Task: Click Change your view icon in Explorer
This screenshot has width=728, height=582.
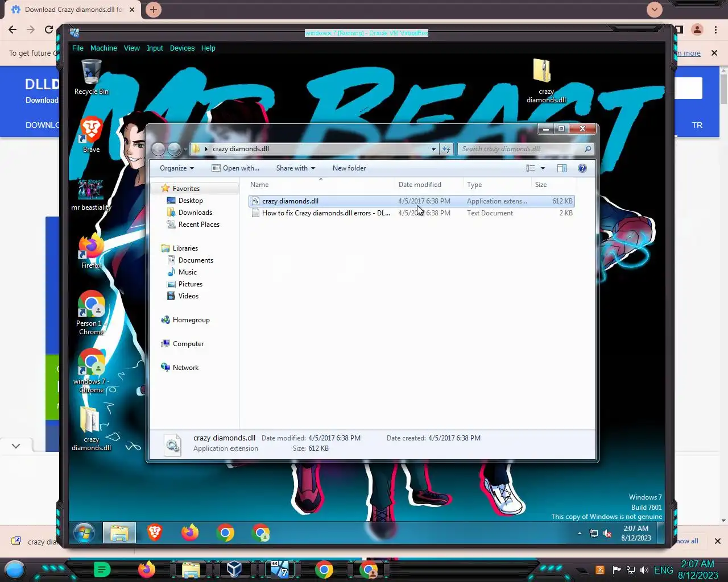Action: click(x=531, y=168)
